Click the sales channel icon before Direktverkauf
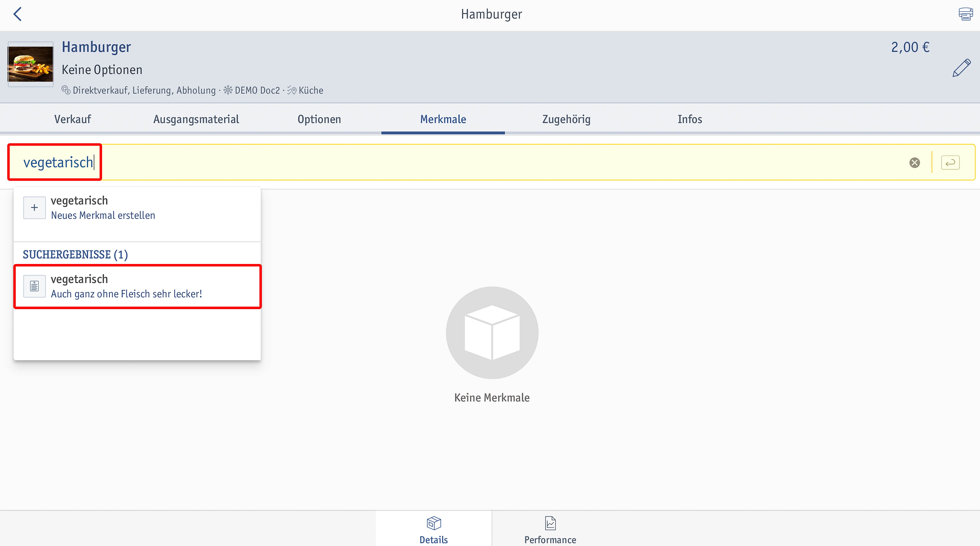This screenshot has width=980, height=546. [66, 90]
